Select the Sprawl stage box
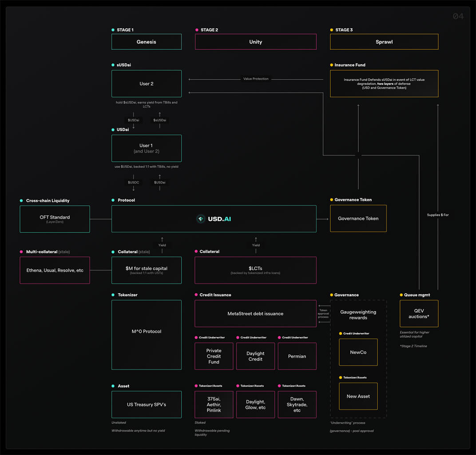This screenshot has height=455, width=476. pyautogui.click(x=384, y=42)
